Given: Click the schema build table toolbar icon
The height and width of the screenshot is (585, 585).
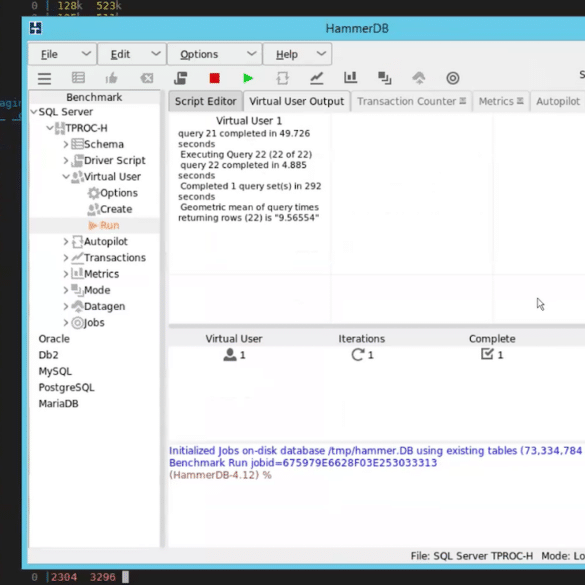Looking at the screenshot, I should click(x=78, y=78).
